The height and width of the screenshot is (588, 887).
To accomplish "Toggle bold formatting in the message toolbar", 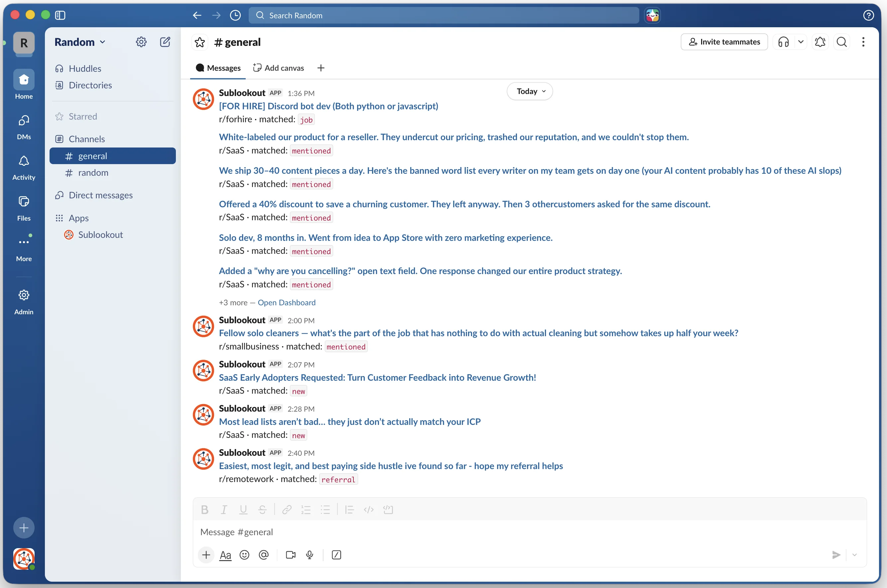I will (x=204, y=509).
